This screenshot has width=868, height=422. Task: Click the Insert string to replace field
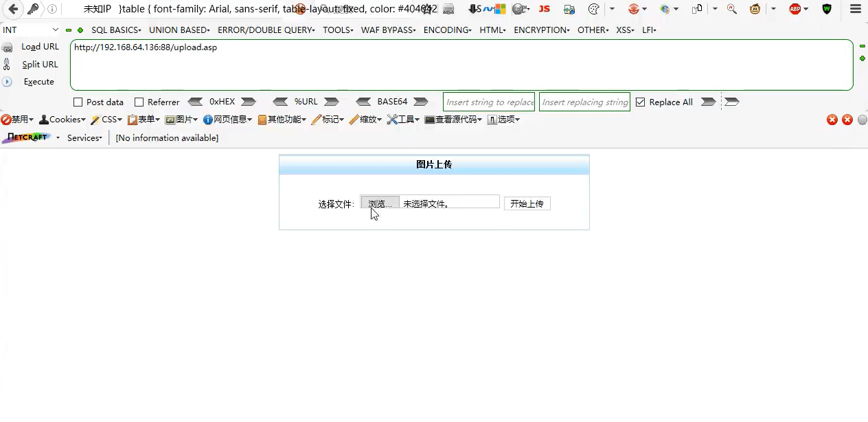pyautogui.click(x=489, y=102)
